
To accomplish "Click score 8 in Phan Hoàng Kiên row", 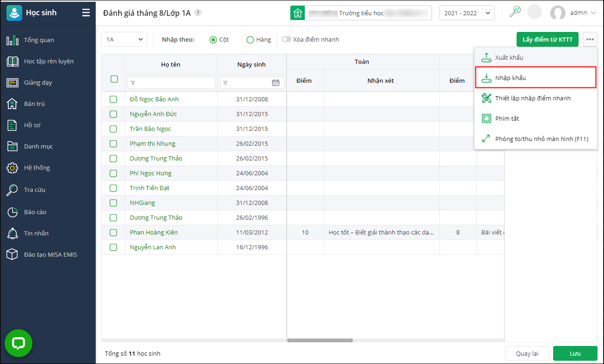I will coord(458,233).
